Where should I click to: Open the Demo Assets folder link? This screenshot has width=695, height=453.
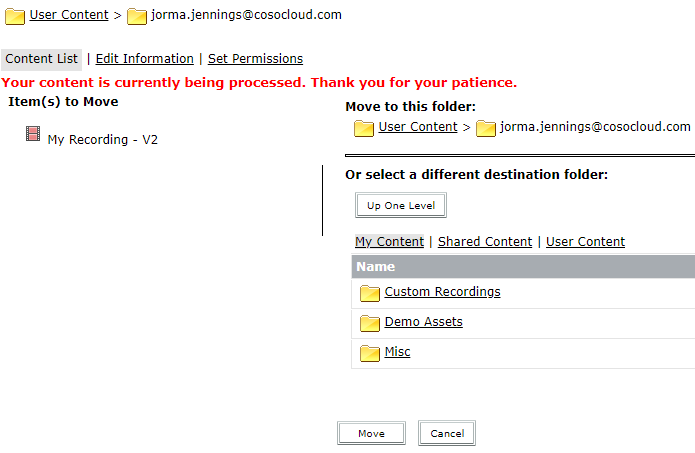[x=423, y=322]
